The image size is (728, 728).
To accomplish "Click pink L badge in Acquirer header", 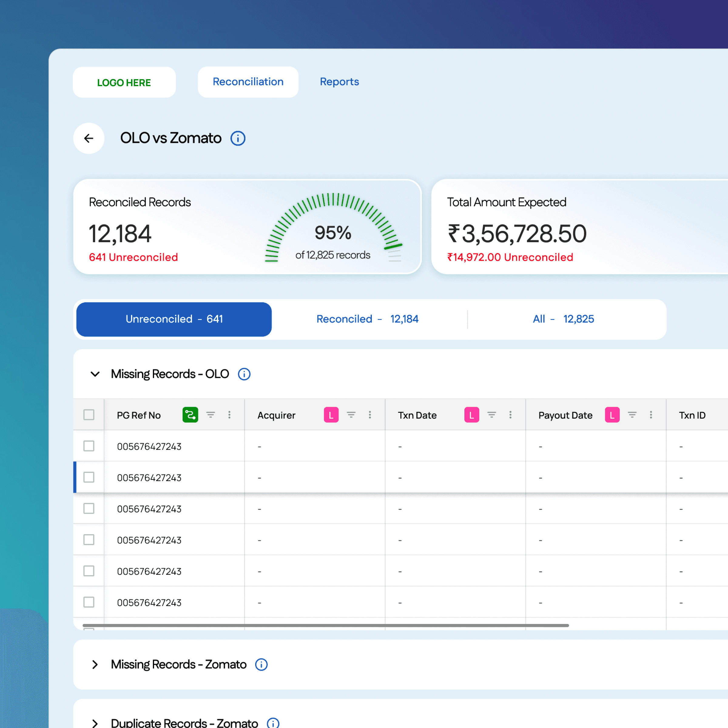I will (331, 415).
